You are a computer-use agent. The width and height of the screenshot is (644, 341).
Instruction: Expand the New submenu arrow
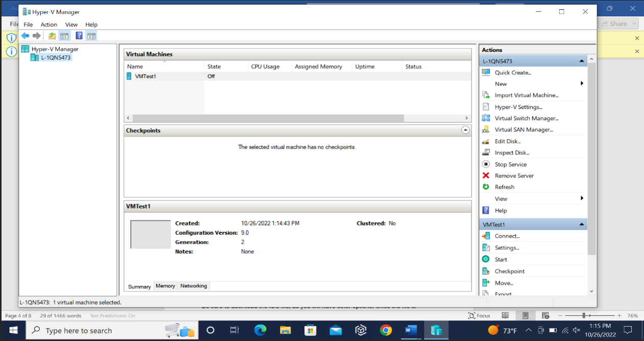[582, 83]
